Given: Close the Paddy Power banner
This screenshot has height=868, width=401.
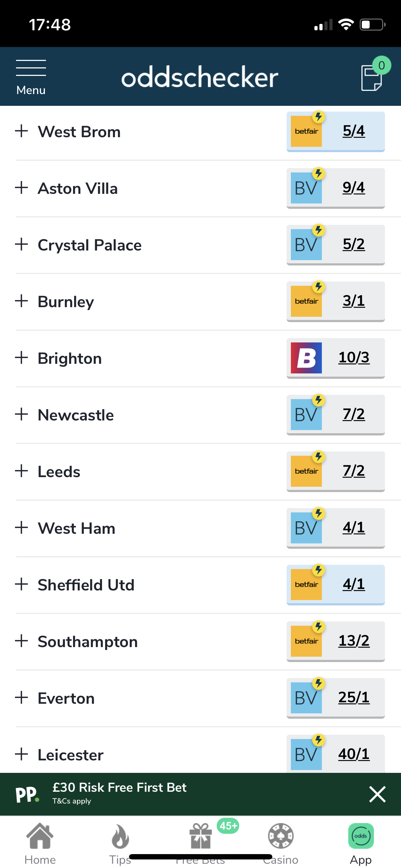Looking at the screenshot, I should (377, 794).
